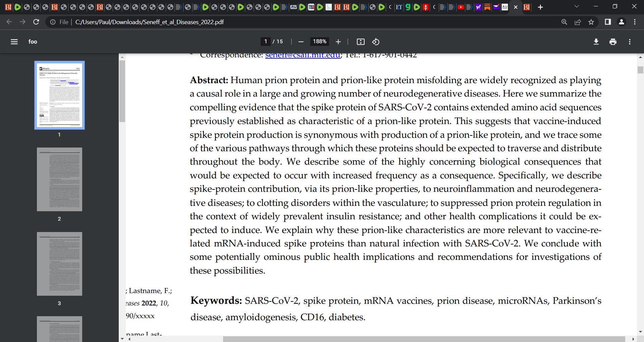Click the sidebar scroll down arrow

[122, 339]
